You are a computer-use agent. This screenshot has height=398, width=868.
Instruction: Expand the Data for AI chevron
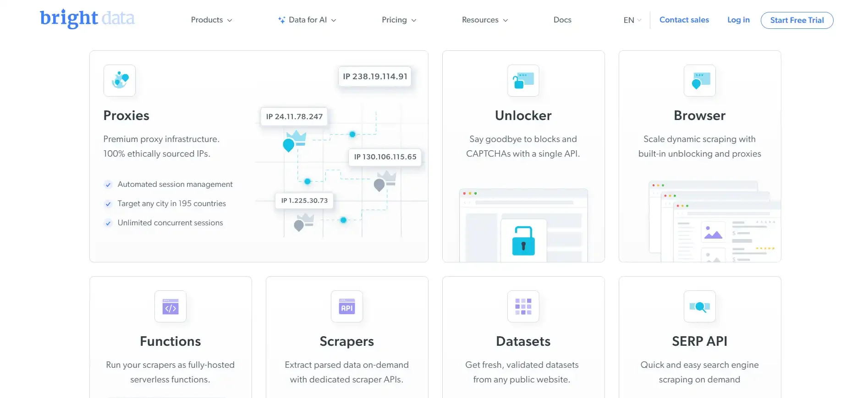[x=334, y=21]
